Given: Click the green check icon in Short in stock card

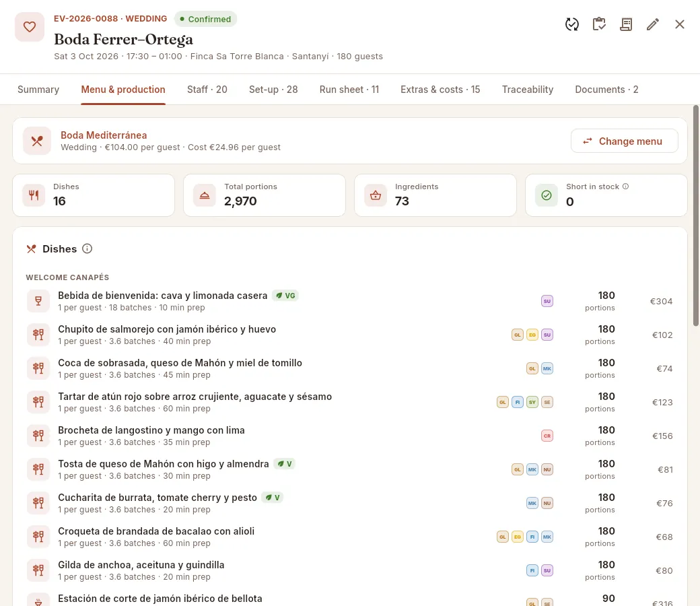Looking at the screenshot, I should [x=547, y=195].
